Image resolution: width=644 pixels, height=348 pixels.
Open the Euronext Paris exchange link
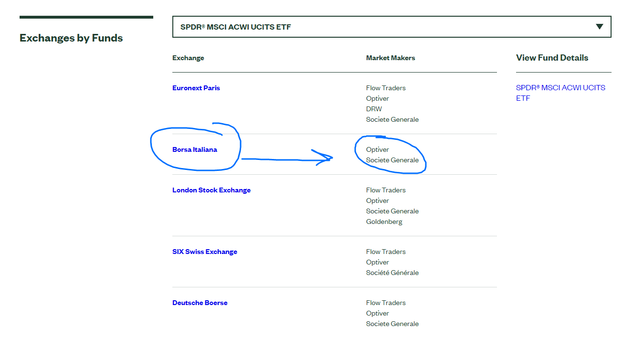[x=196, y=88]
